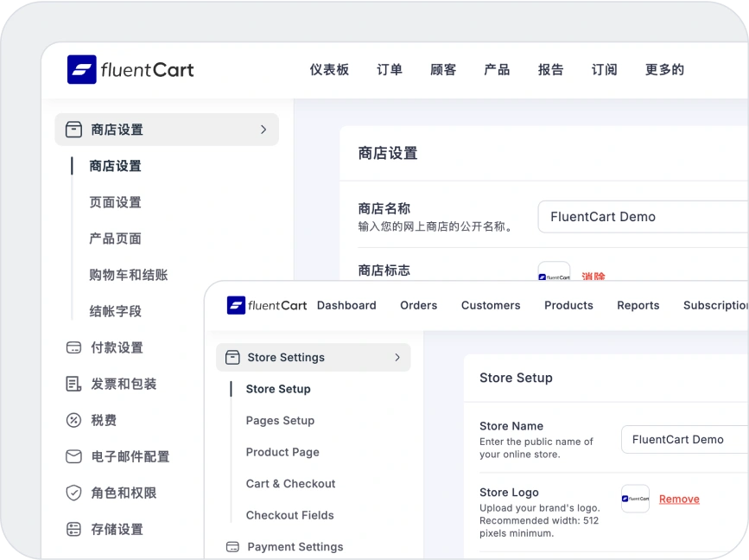This screenshot has height=560, width=749.
Task: Click the Payment Settings card icon
Action: [x=232, y=547]
